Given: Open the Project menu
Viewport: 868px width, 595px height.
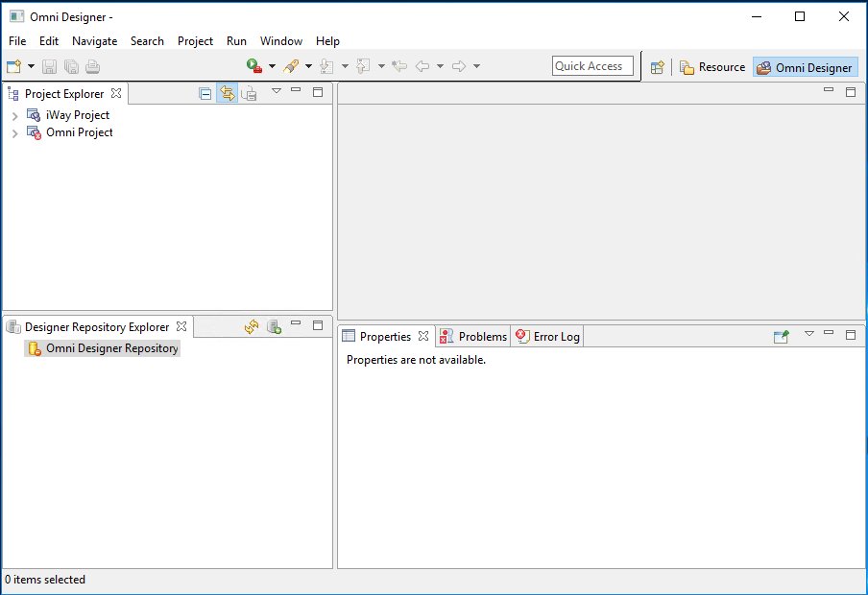Looking at the screenshot, I should 196,41.
